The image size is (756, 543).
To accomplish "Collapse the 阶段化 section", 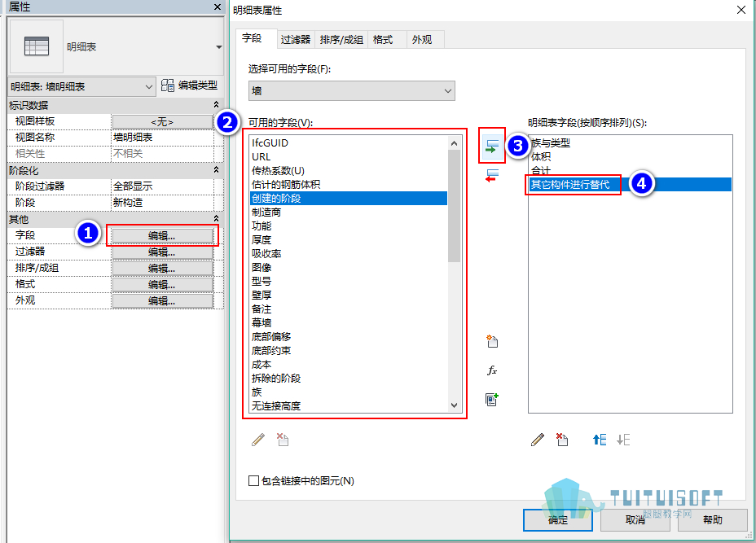I will tap(216, 169).
